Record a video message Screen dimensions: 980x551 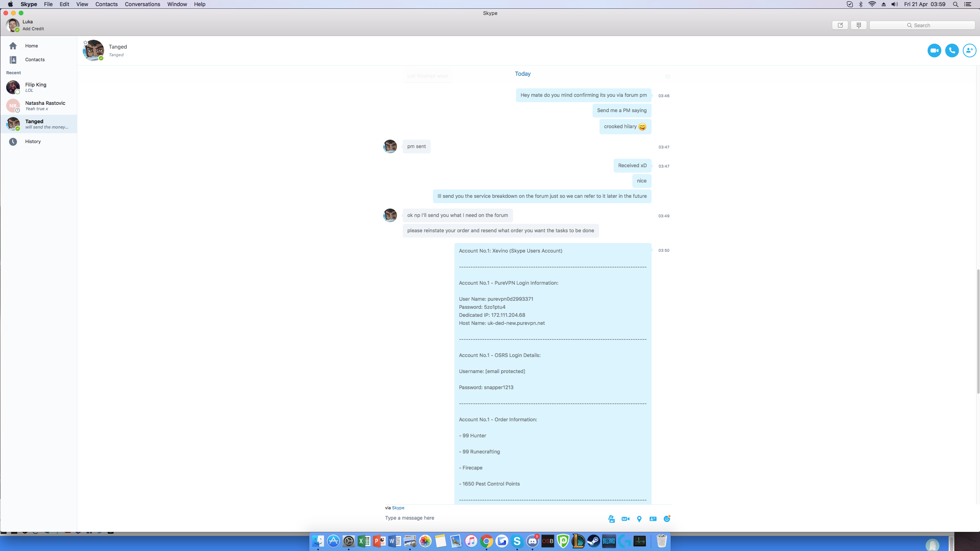click(626, 519)
